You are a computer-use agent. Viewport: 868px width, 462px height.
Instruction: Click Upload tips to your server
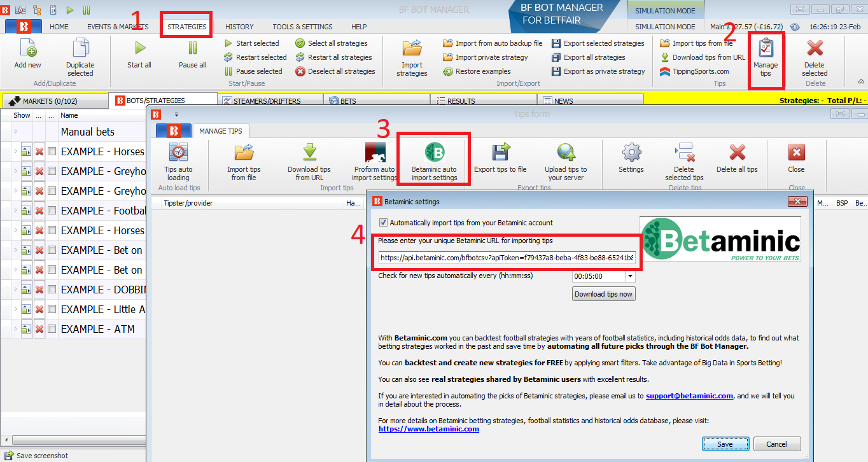coord(566,153)
